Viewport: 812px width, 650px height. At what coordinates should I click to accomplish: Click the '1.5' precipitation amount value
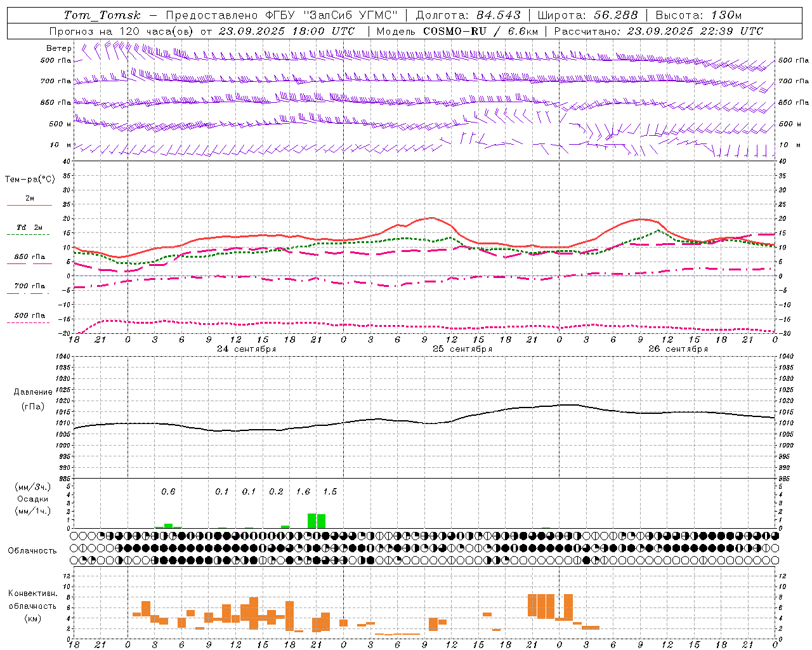(330, 492)
